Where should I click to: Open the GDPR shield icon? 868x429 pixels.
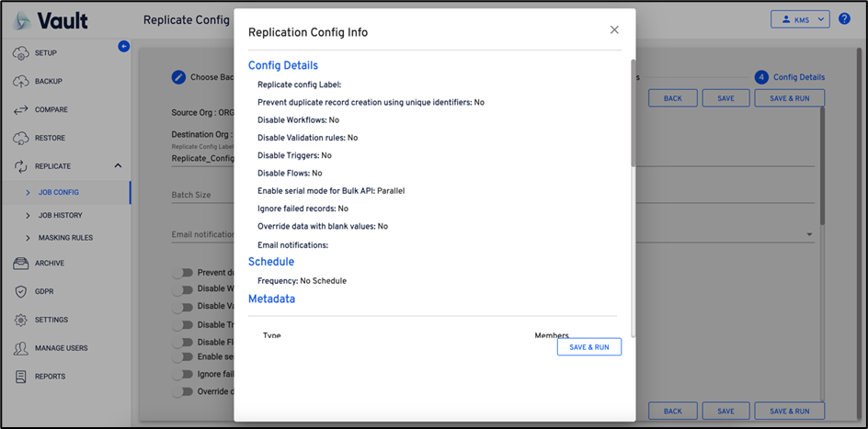pos(21,291)
